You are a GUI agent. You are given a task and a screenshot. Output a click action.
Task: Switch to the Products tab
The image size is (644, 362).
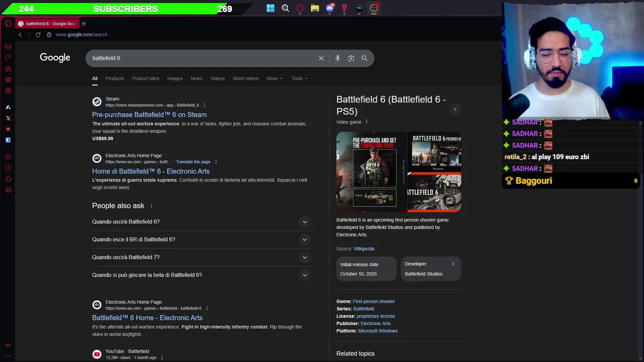115,78
